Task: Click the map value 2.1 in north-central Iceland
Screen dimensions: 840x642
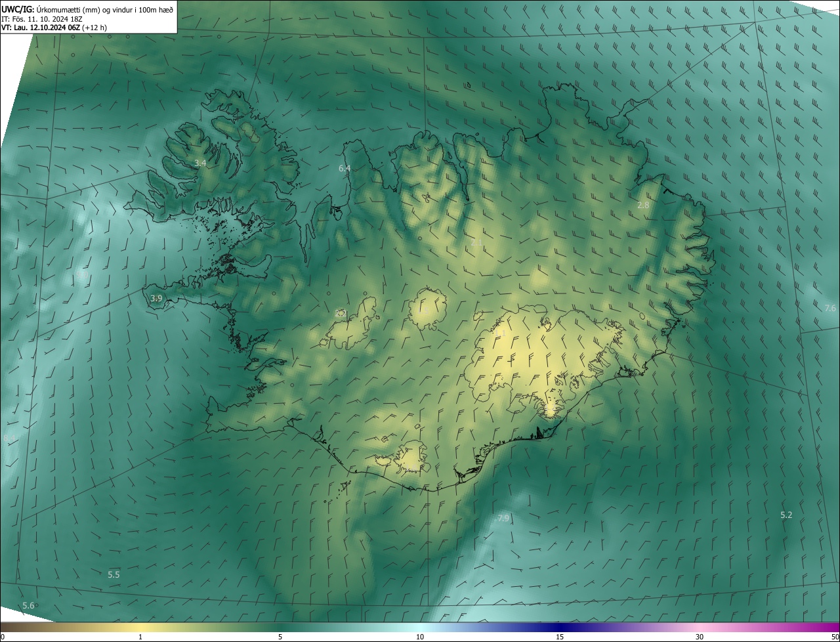Action: [477, 243]
